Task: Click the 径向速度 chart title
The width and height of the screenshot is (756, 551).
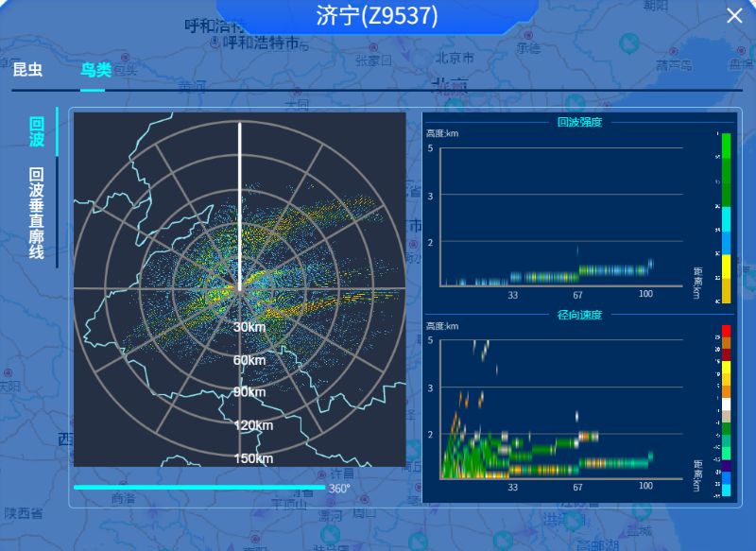Action: (579, 315)
